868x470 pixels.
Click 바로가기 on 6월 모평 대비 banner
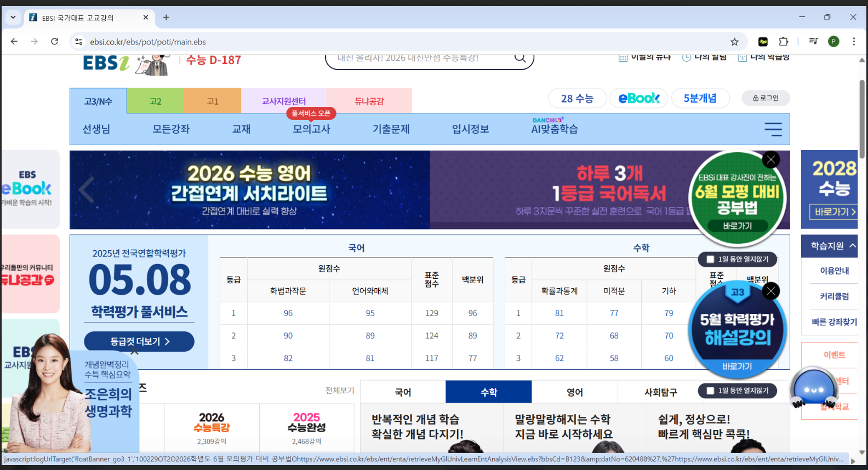[x=738, y=226]
